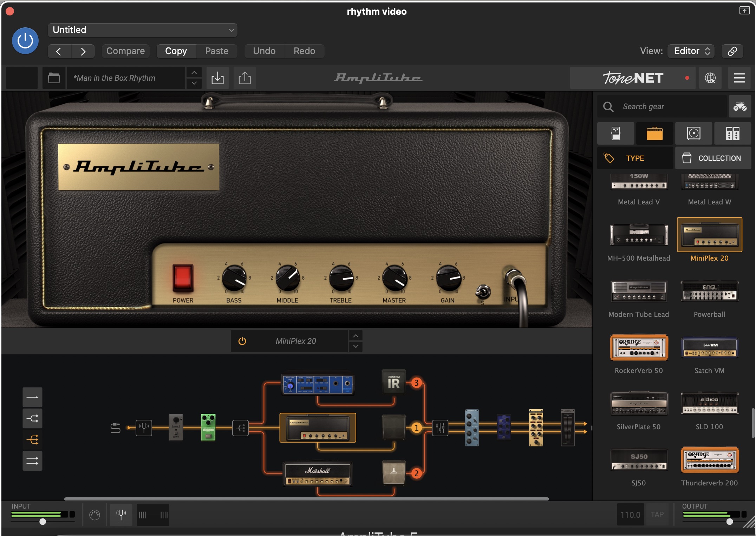Click the Copy button

[176, 51]
